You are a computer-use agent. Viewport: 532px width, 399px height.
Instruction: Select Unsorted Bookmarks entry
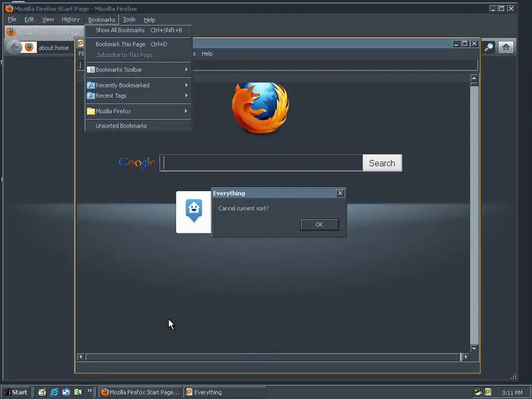(x=138, y=126)
